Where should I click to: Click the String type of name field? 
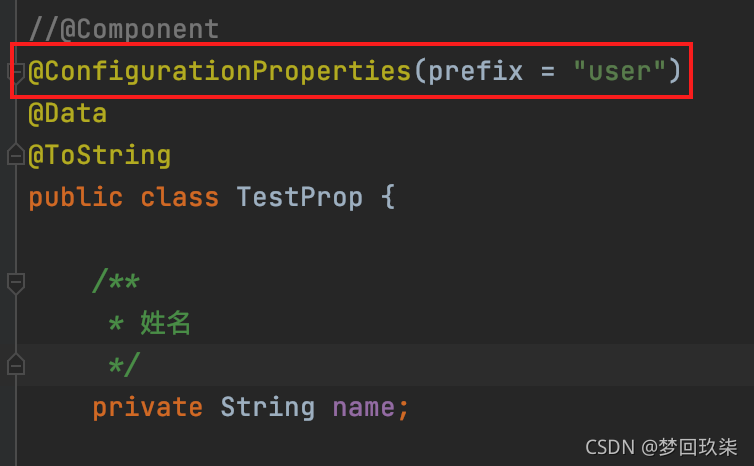267,407
